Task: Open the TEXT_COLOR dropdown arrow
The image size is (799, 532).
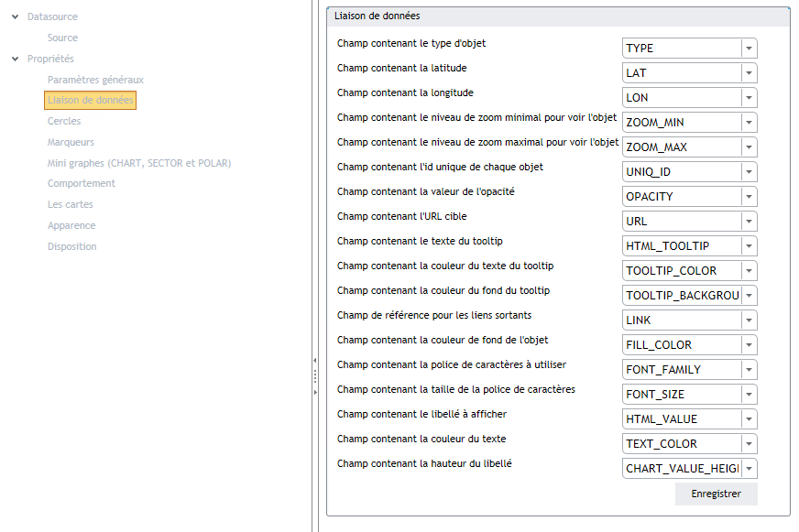Action: [x=750, y=444]
